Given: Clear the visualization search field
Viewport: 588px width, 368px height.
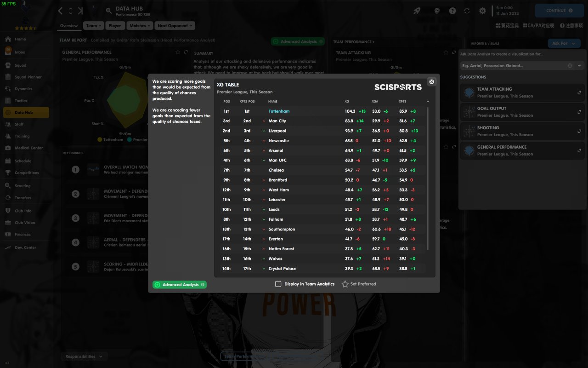Looking at the screenshot, I should coord(570,66).
